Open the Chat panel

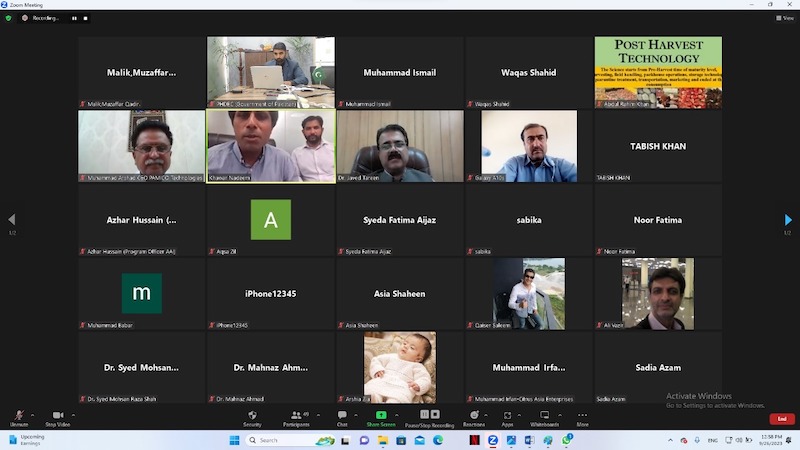342,417
